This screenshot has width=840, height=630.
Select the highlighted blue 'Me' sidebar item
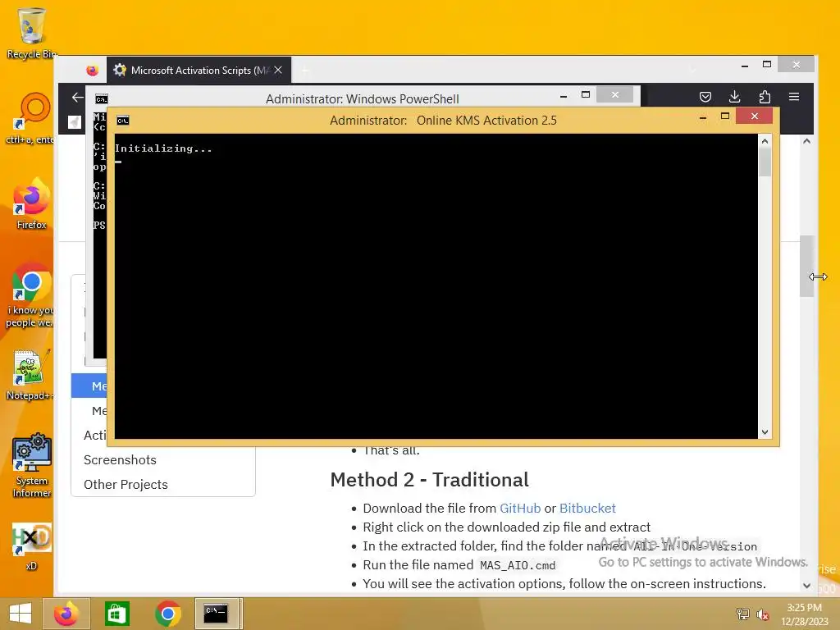[x=89, y=386]
